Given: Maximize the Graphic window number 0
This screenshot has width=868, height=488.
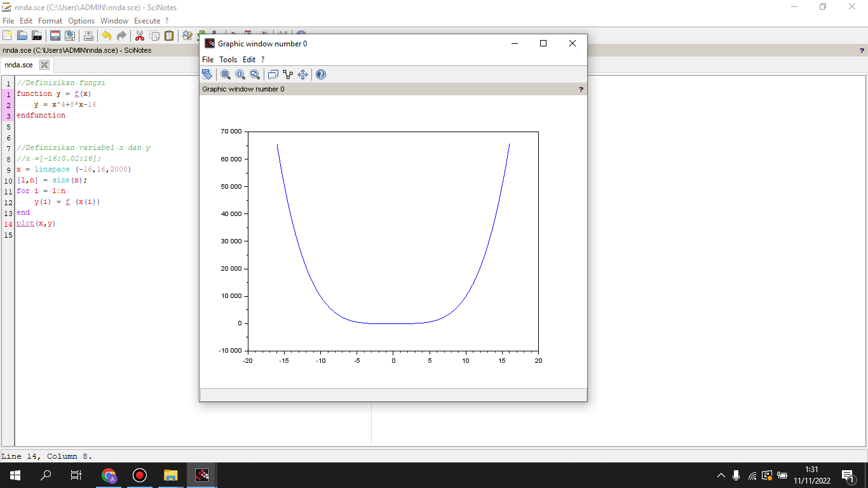Looking at the screenshot, I should coord(543,43).
